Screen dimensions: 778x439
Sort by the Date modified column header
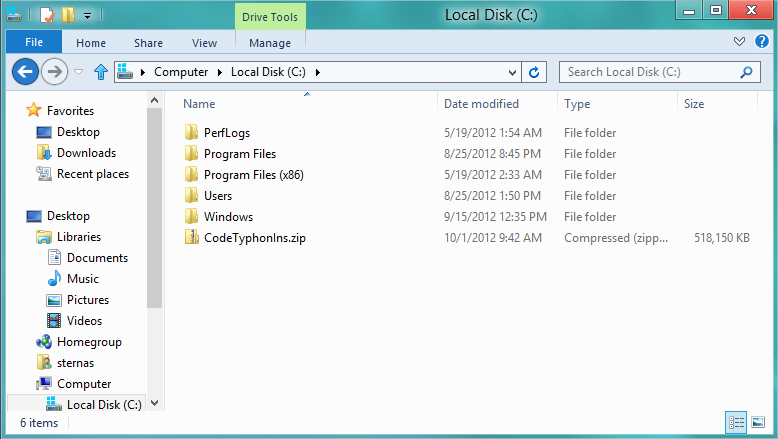(x=481, y=104)
